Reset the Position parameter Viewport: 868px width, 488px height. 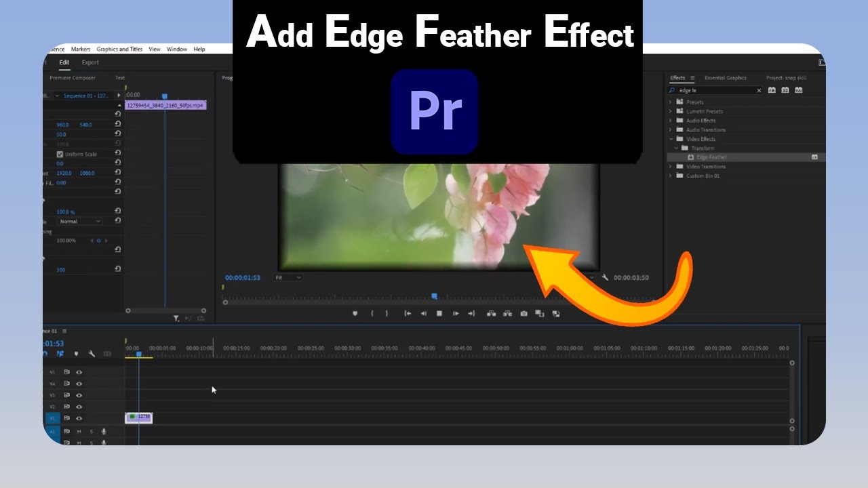pyautogui.click(x=118, y=124)
